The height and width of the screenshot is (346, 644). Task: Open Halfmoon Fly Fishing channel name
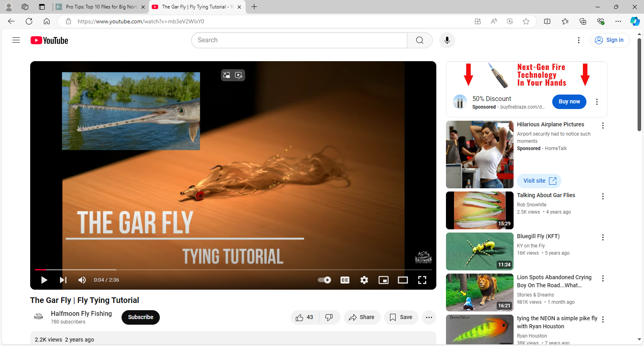click(x=81, y=313)
